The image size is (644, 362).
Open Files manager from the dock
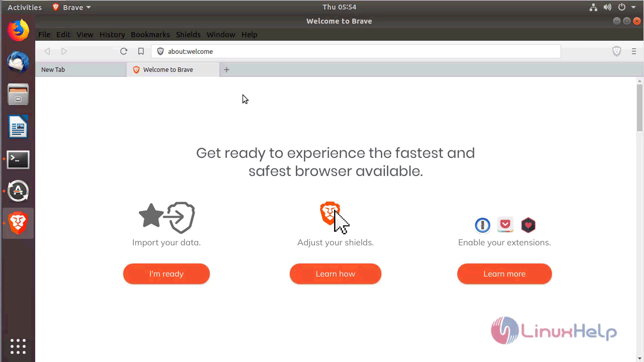point(18,95)
